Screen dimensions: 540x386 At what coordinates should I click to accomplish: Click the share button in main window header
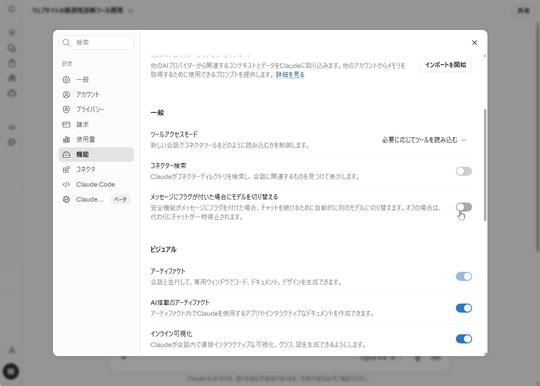523,11
